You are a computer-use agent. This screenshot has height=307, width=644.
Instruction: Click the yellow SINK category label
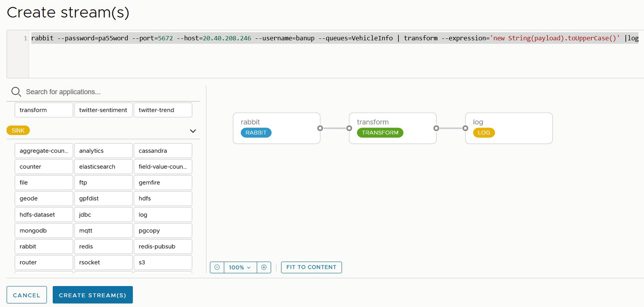[18, 131]
